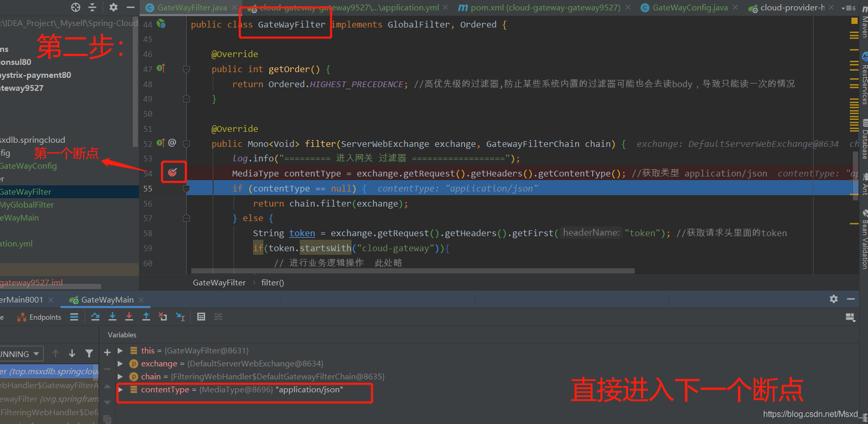The image size is (868, 424).
Task: Click the project locate target icon
Action: pyautogui.click(x=76, y=7)
